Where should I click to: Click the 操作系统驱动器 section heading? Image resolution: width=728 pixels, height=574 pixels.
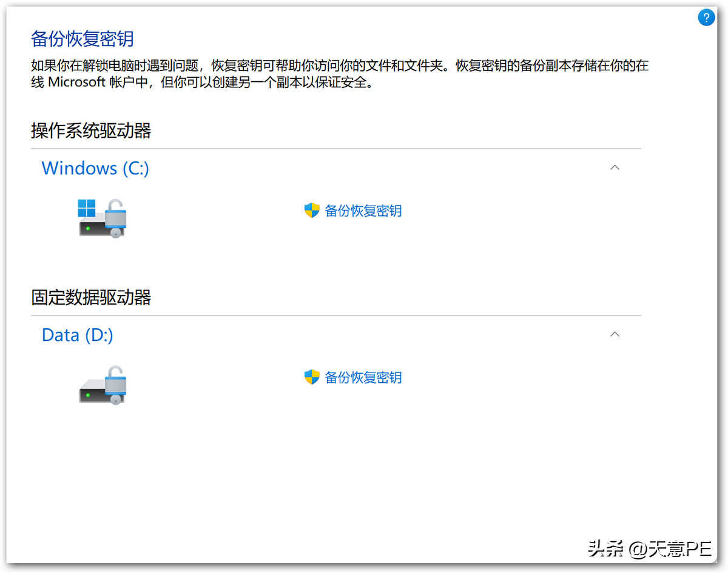[91, 130]
